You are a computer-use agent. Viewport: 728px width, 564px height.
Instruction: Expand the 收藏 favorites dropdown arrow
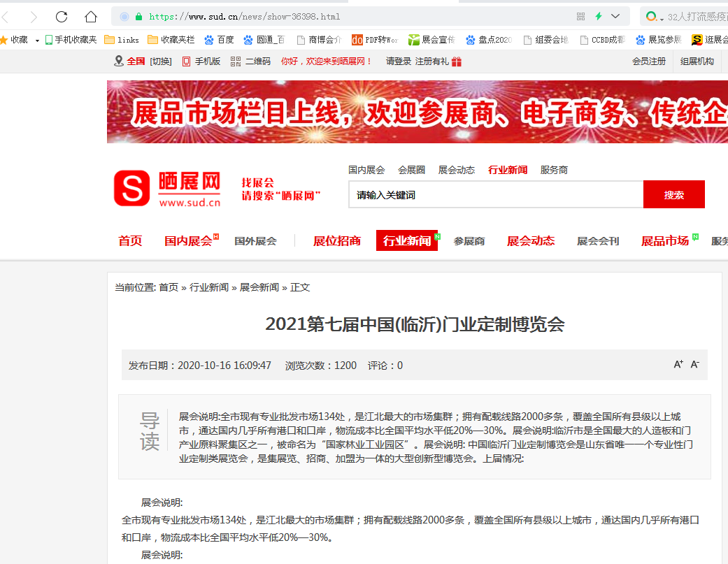click(37, 41)
